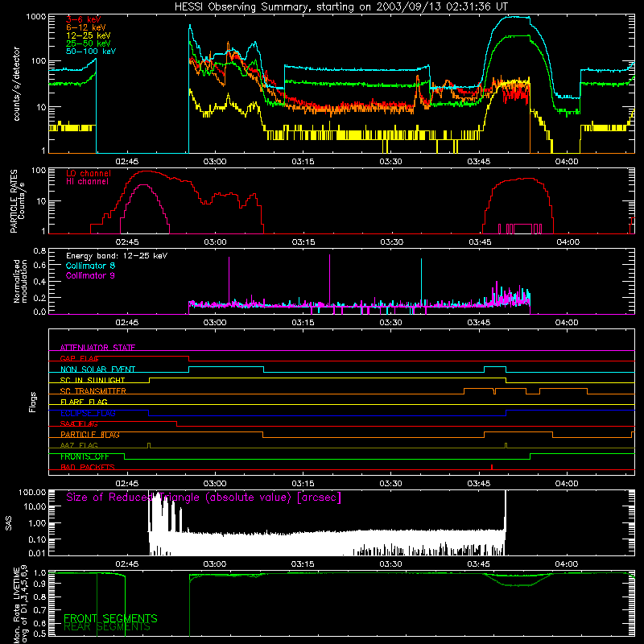Click the "0.01" value on SAS axis
This screenshot has width=644, height=644.
pos(37,553)
